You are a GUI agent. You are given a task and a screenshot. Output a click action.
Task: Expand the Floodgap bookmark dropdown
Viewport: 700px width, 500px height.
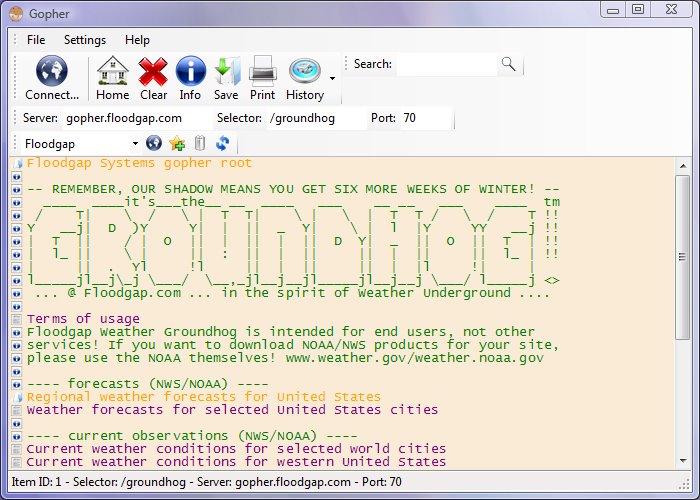pyautogui.click(x=135, y=144)
